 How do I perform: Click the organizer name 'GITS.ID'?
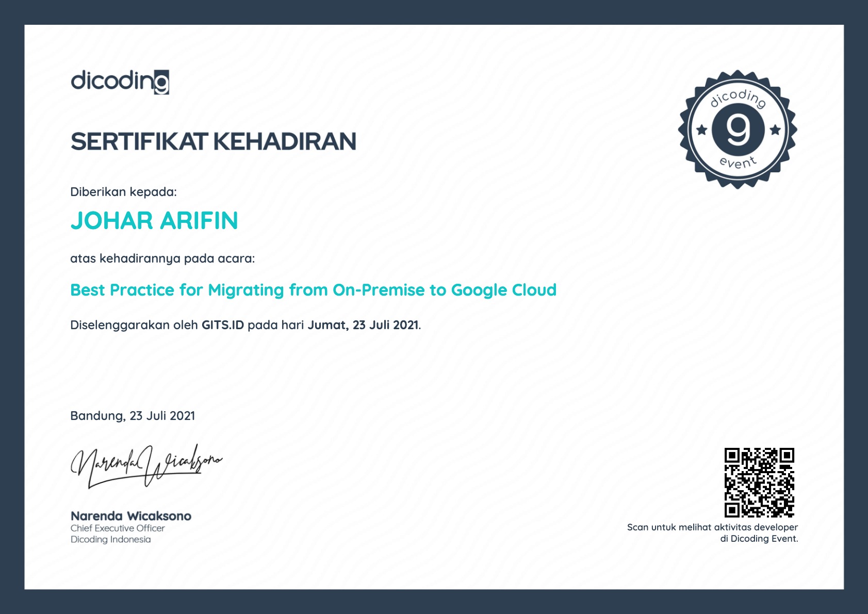coord(223,325)
